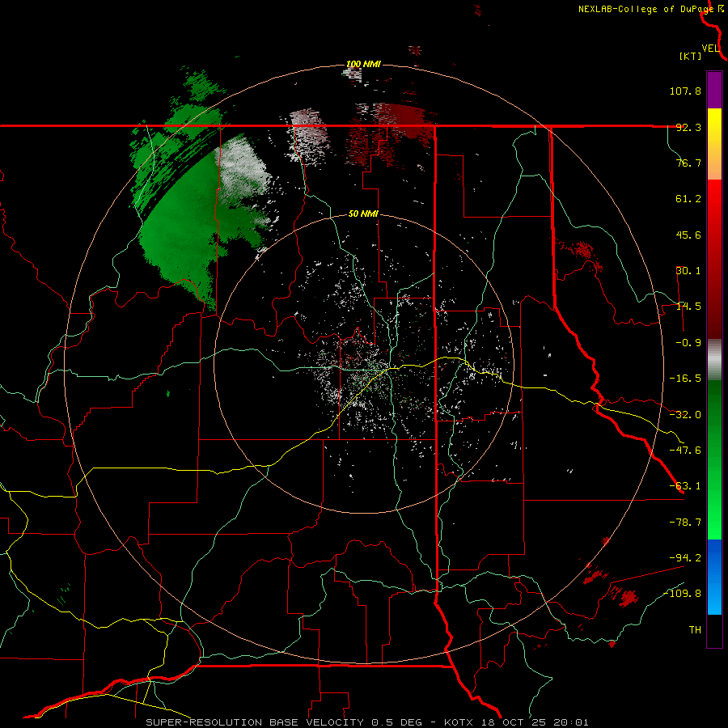Screen dimensions: 728x728
Task: Click the [KT] units label
Action: (x=690, y=56)
